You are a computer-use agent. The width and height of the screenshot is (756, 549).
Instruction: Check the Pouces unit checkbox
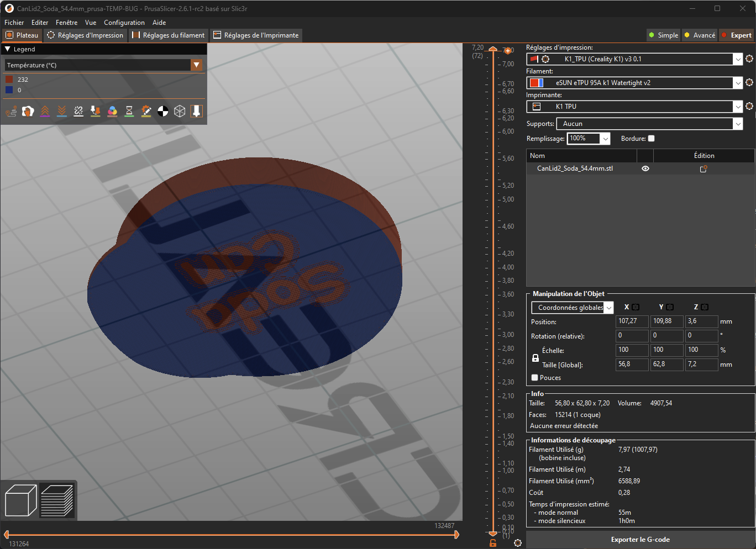[x=534, y=377]
